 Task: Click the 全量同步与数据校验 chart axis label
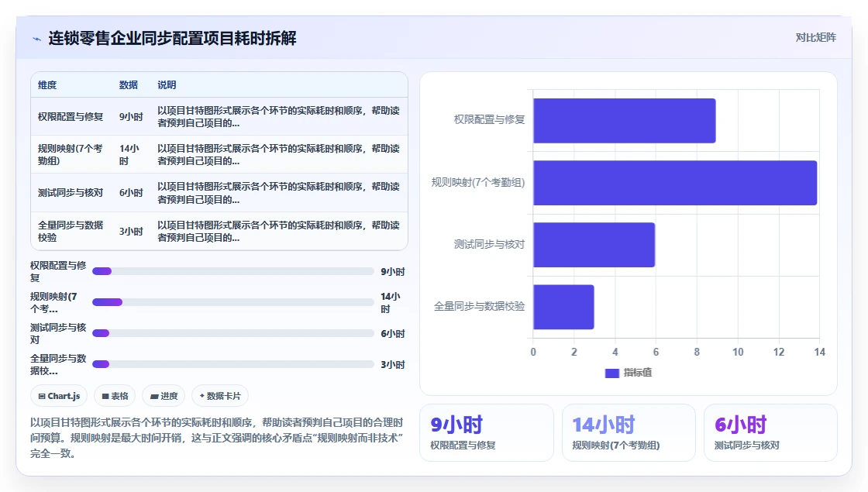[480, 306]
